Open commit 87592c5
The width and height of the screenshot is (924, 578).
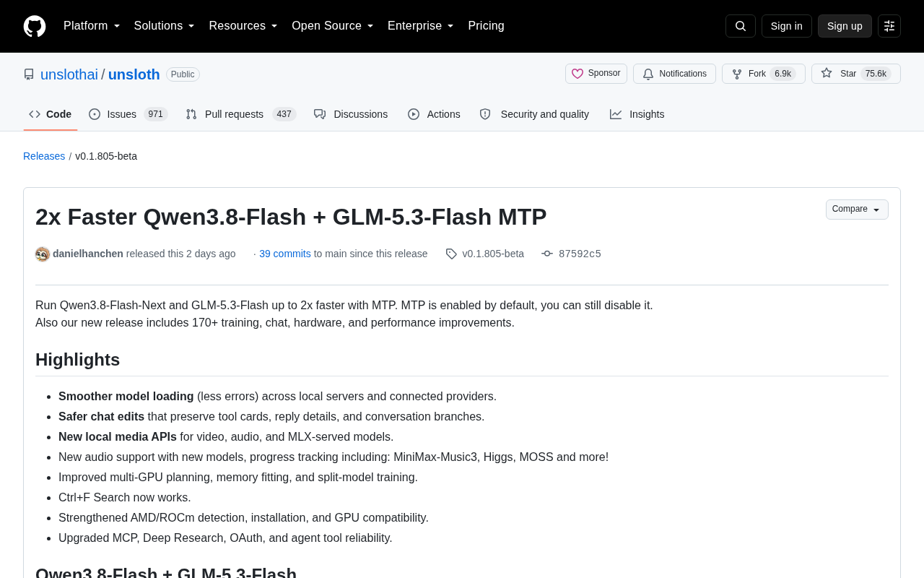pyautogui.click(x=580, y=254)
